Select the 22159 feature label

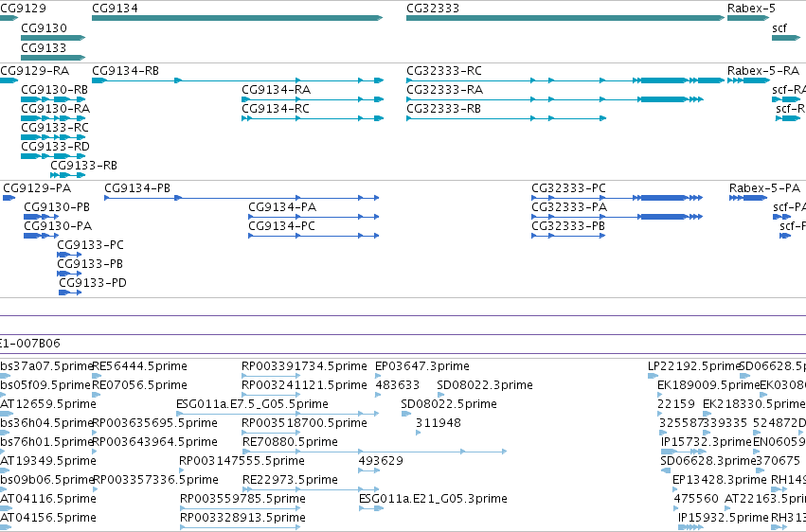tap(676, 404)
